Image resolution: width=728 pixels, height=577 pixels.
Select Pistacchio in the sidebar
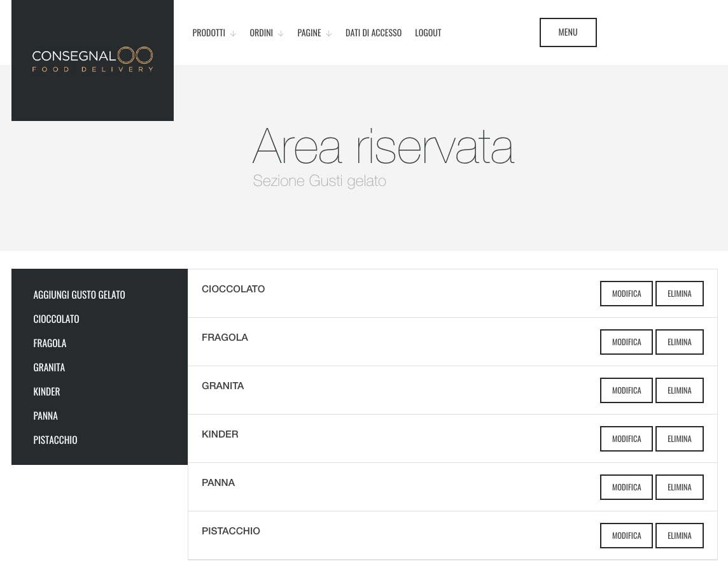coord(55,439)
